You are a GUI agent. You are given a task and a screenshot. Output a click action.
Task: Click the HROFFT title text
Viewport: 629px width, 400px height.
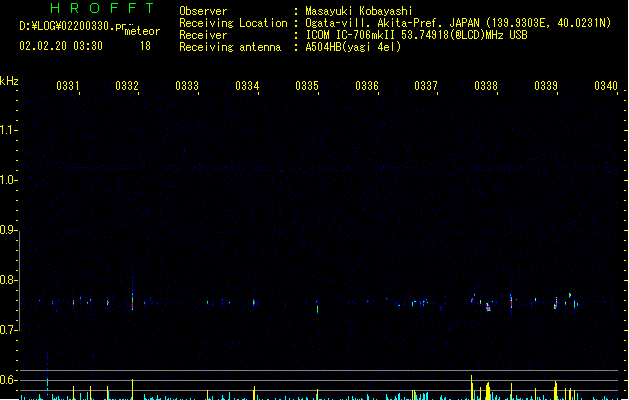tap(102, 8)
